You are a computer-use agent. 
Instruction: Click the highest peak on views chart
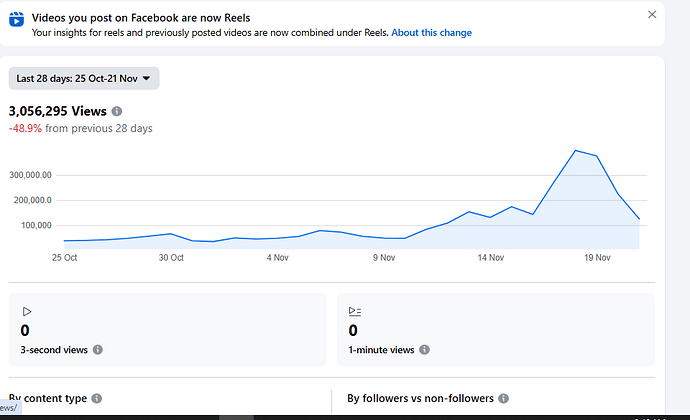[x=575, y=150]
